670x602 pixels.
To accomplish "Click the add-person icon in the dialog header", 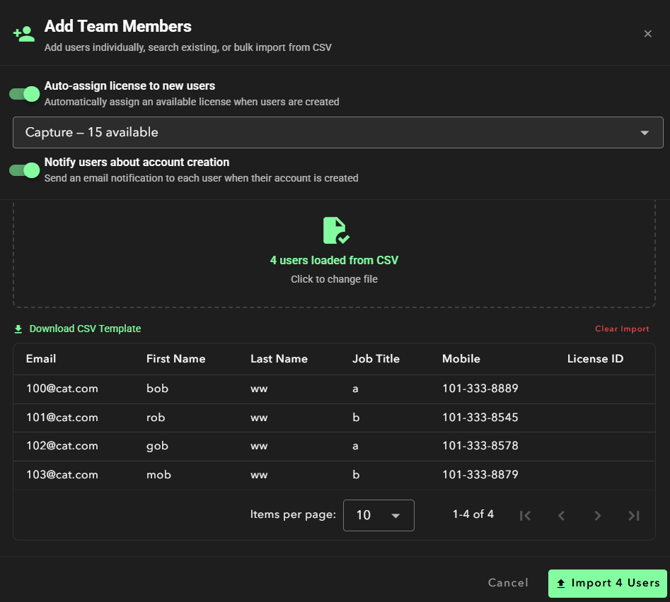I will coord(23,34).
